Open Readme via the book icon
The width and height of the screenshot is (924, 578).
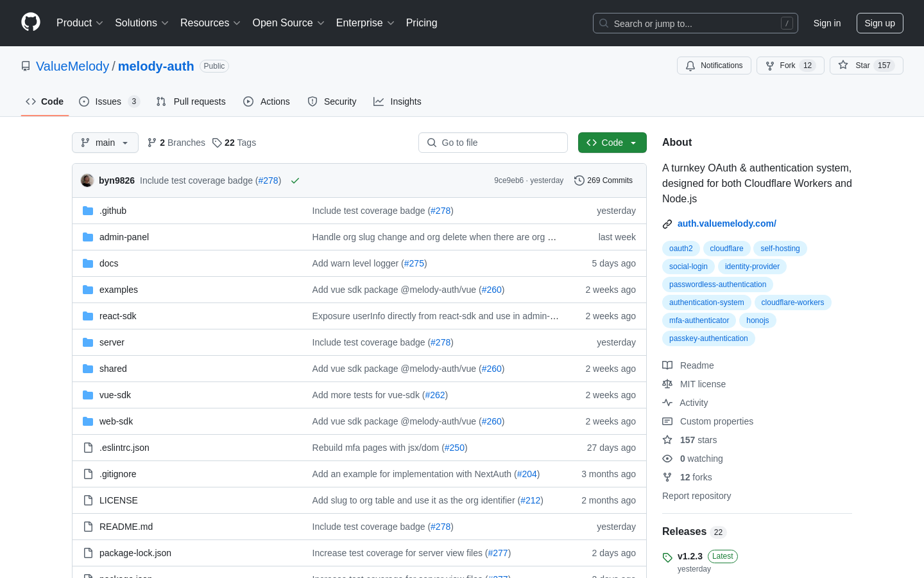click(667, 365)
